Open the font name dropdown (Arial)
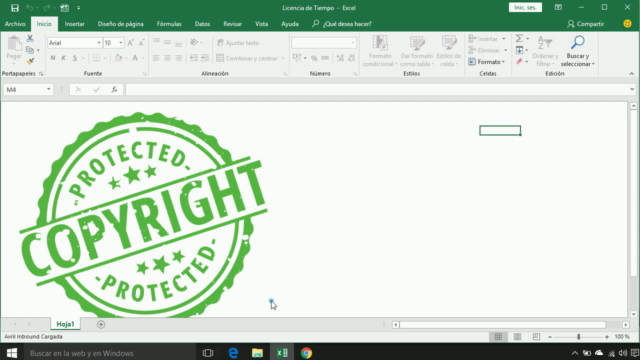The height and width of the screenshot is (360, 640). tap(99, 43)
